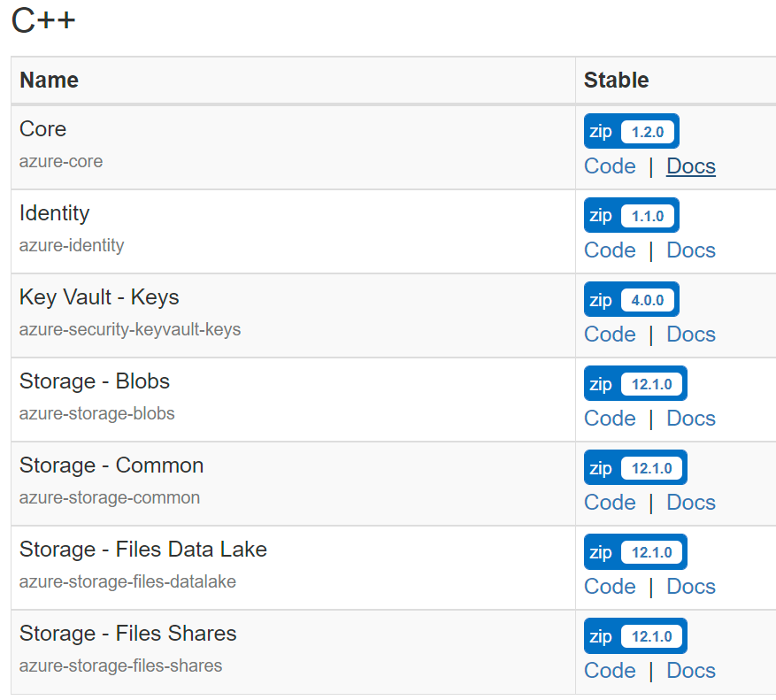Image resolution: width=776 pixels, height=700 pixels.
Task: Download the Storage - Files Shares zip
Action: 634,635
